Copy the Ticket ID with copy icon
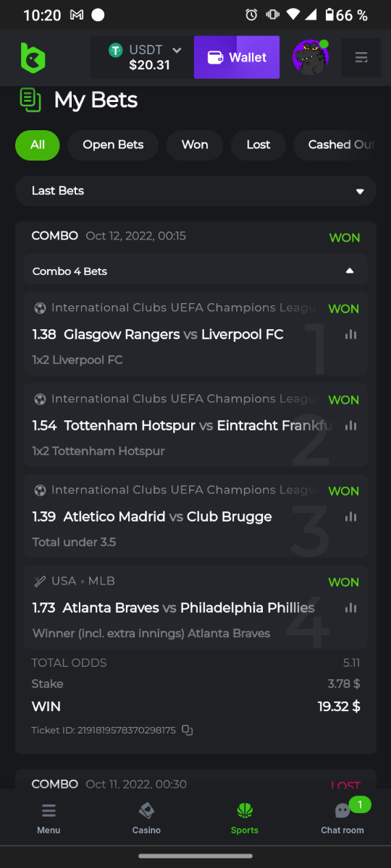Screen dimensions: 391x868 [187, 730]
